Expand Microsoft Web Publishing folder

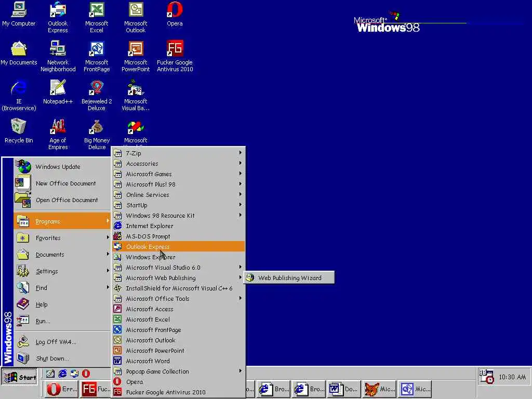pyautogui.click(x=179, y=278)
